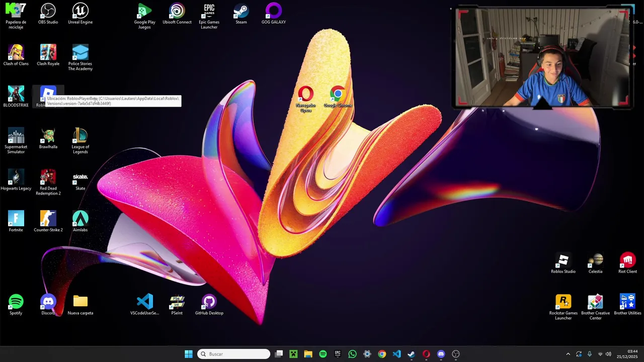Select the Unreal Engine desktop shortcut
This screenshot has height=362, width=644.
pyautogui.click(x=80, y=14)
